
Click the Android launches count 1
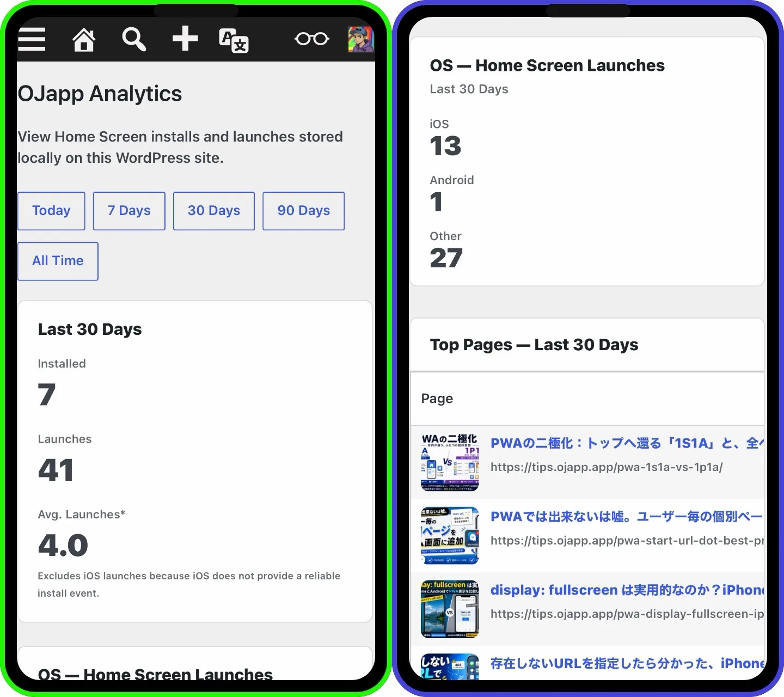[436, 202]
